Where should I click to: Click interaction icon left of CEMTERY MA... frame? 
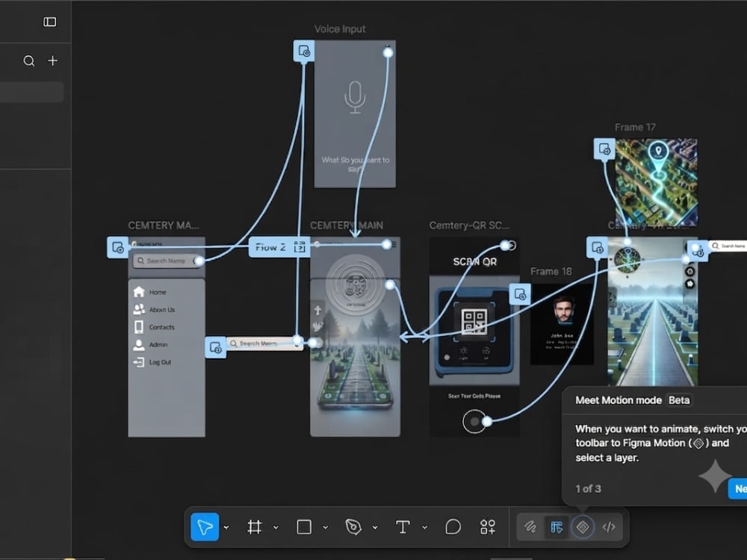(118, 247)
